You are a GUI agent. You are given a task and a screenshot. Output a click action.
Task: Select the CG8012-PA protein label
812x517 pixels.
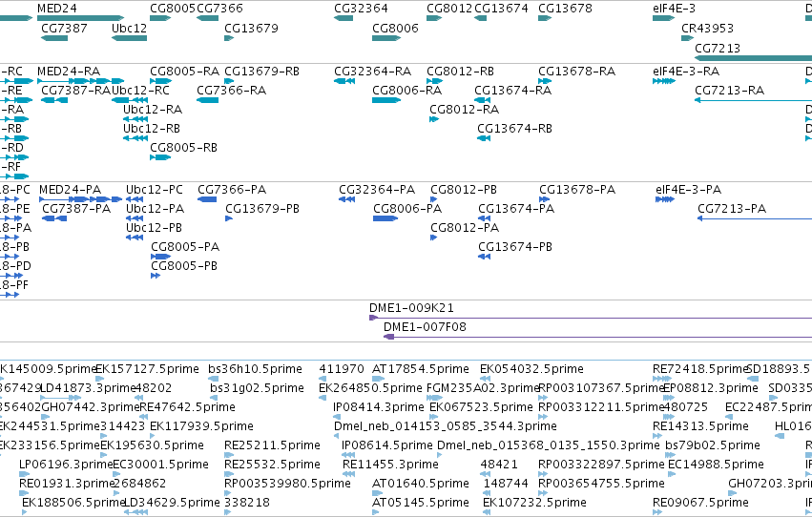[x=465, y=228]
